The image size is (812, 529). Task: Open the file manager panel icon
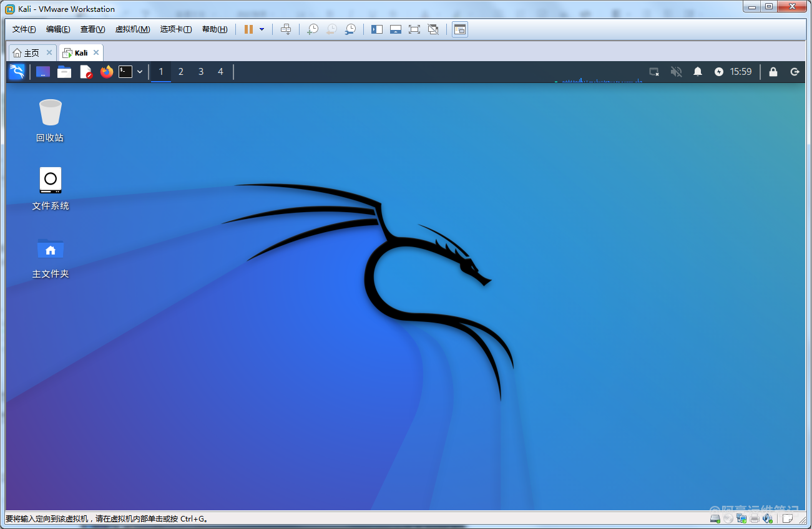64,72
